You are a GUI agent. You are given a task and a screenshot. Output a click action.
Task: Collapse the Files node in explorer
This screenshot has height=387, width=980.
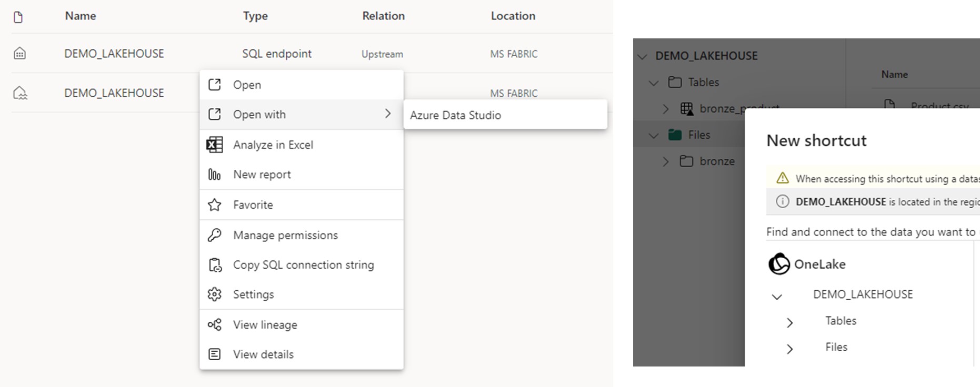[x=654, y=136]
